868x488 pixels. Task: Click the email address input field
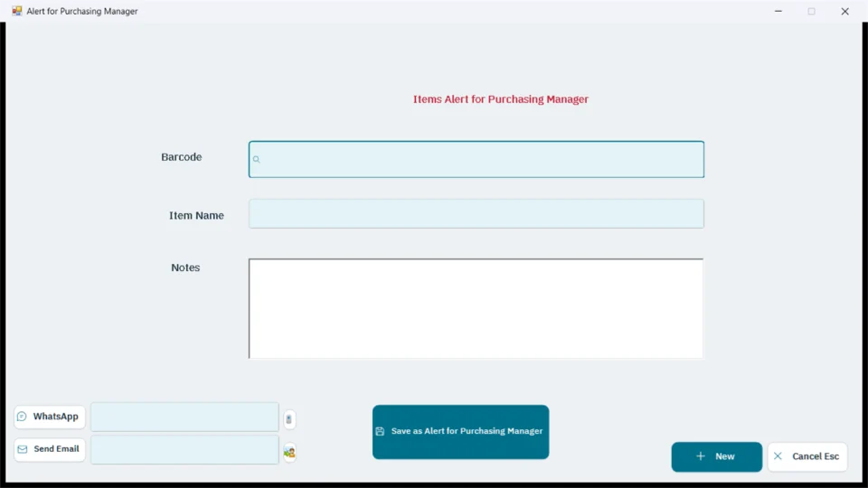click(x=184, y=450)
